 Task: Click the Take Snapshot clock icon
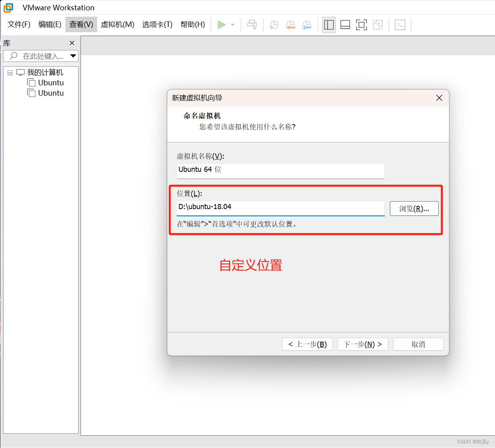point(274,25)
